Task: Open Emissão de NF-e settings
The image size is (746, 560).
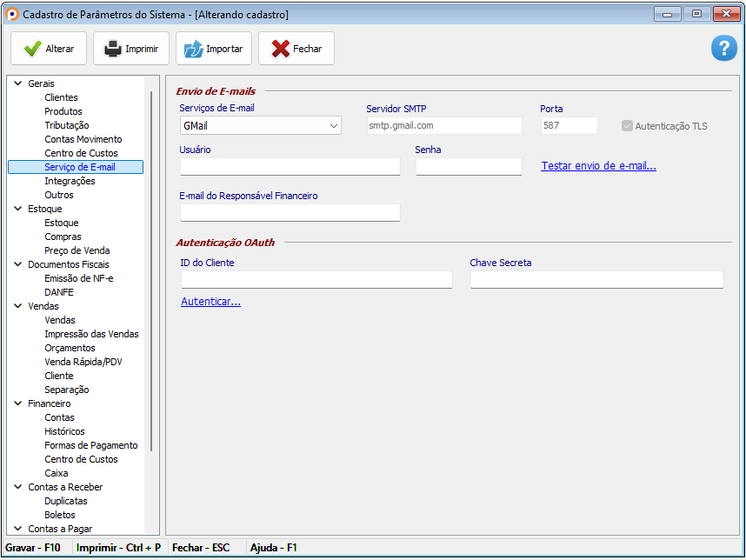Action: (78, 278)
